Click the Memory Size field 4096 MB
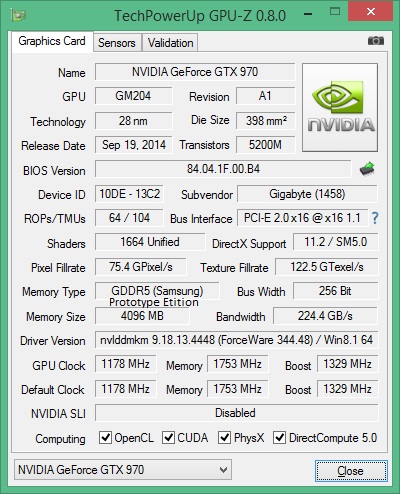Screen dimensions: 400x494 coord(142,316)
